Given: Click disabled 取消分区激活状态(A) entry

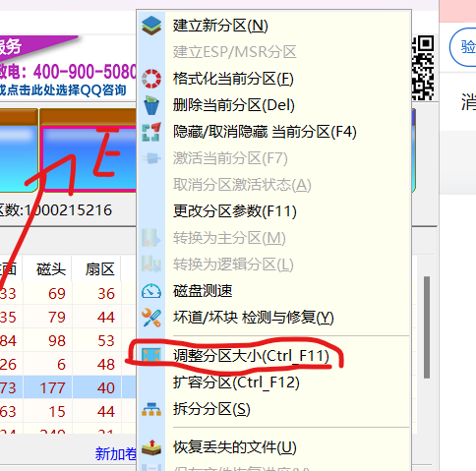Looking at the screenshot, I should (x=242, y=185).
